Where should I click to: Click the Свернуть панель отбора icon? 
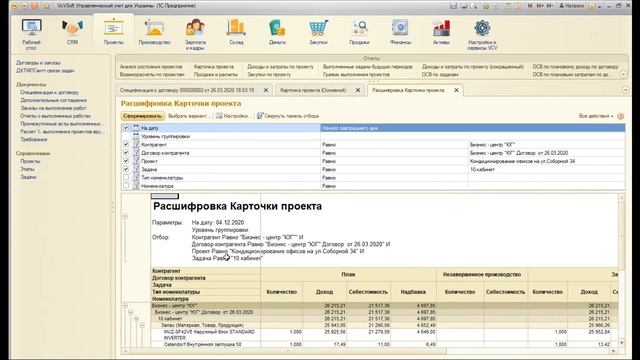coord(260,116)
